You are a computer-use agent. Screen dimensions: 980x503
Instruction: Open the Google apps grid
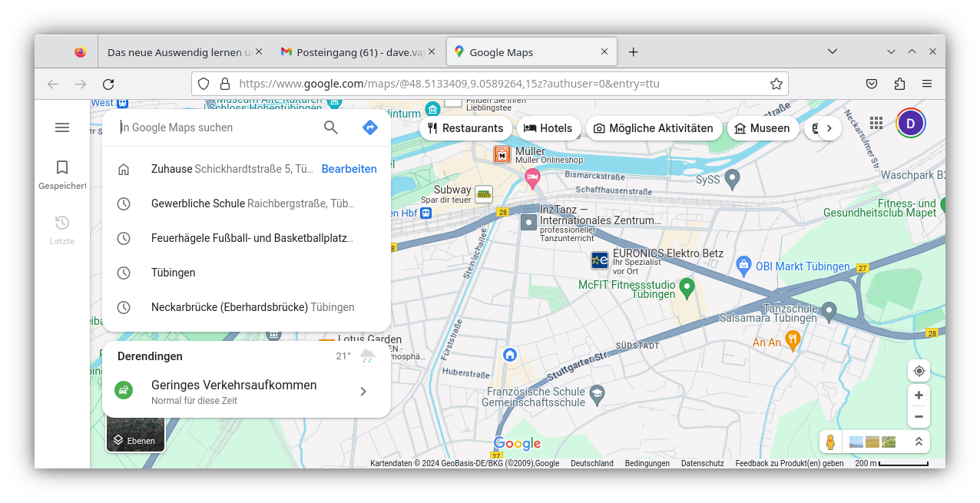click(876, 123)
